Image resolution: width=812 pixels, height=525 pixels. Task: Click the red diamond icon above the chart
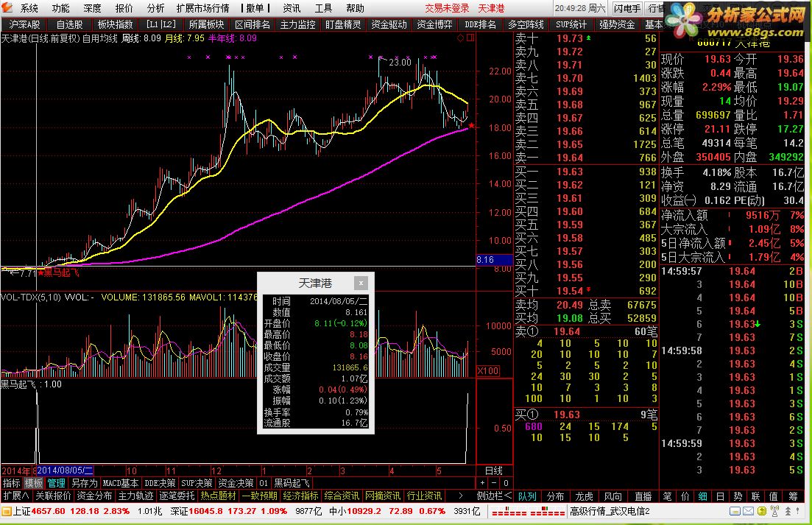(x=460, y=38)
